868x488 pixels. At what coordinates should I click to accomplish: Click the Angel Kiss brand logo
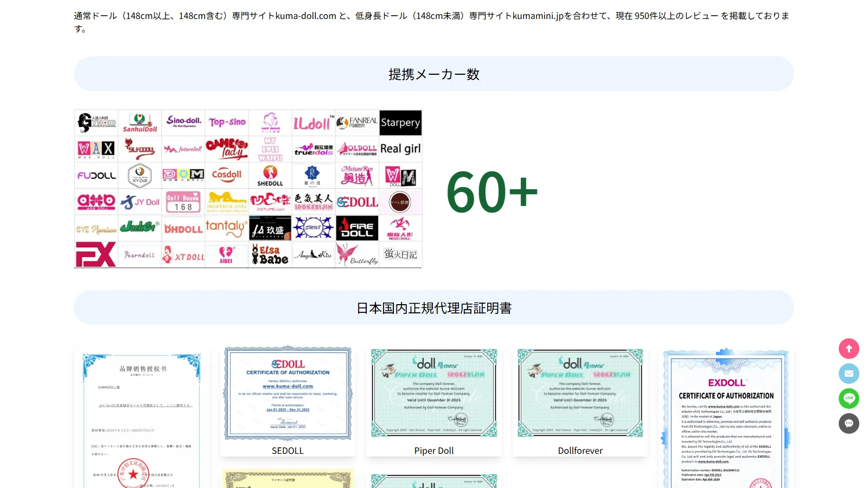(314, 254)
